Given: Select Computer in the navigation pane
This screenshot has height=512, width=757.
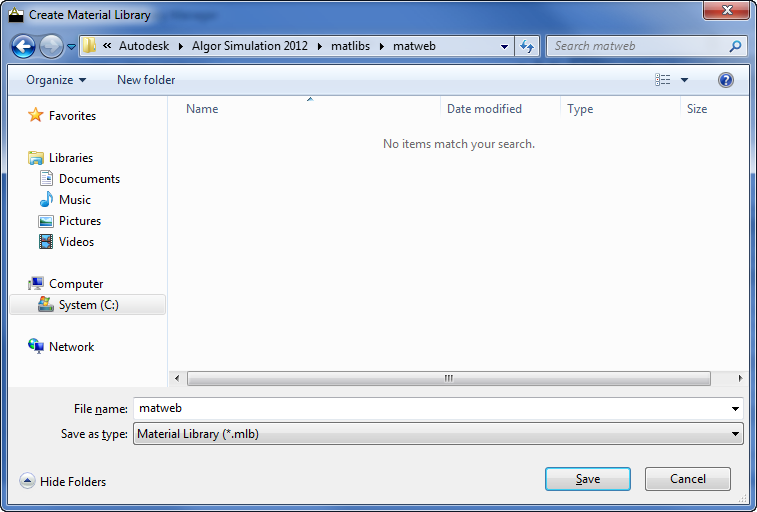Looking at the screenshot, I should (x=76, y=284).
